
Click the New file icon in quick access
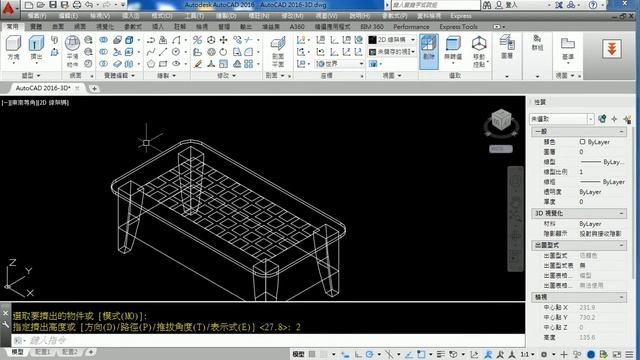29,5
